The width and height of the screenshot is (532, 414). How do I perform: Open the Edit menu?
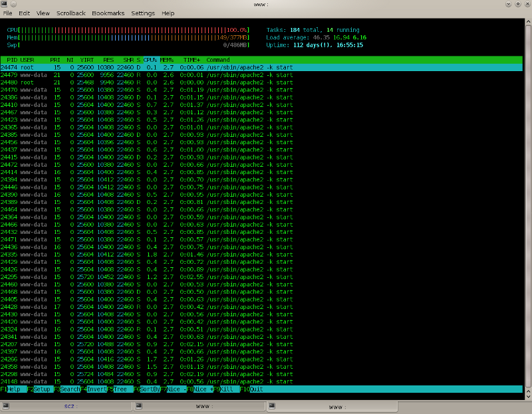(x=24, y=13)
